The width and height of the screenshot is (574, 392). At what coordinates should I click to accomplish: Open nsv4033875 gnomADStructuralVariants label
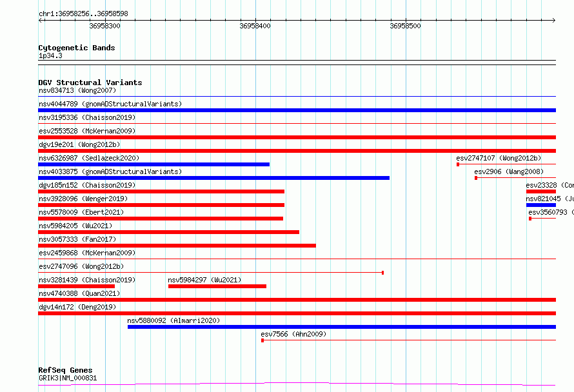pos(110,171)
